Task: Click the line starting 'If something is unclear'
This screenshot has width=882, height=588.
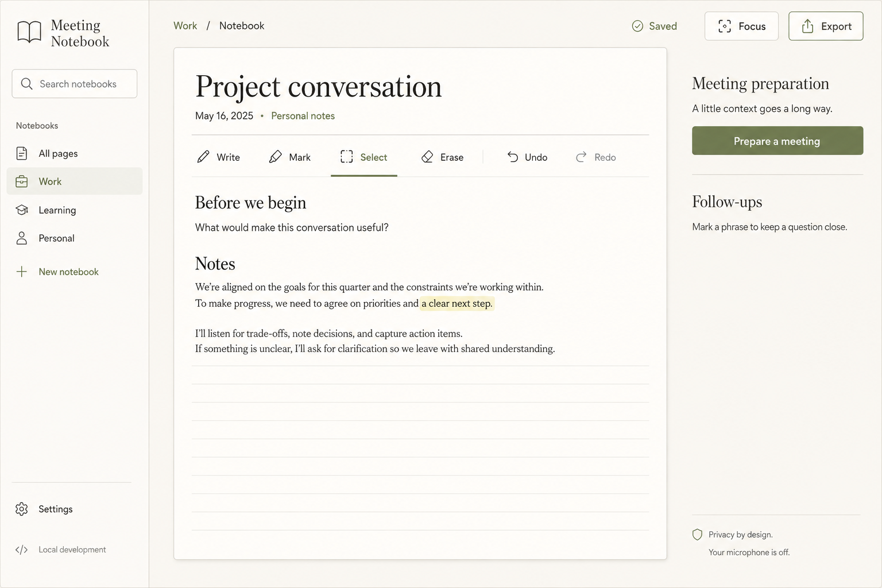Action: click(375, 349)
